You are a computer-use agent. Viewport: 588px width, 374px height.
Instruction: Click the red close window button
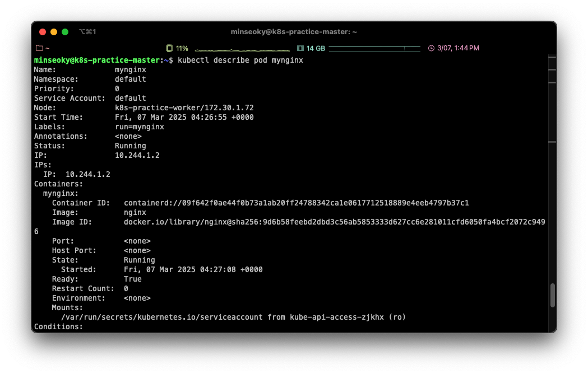[x=43, y=32]
